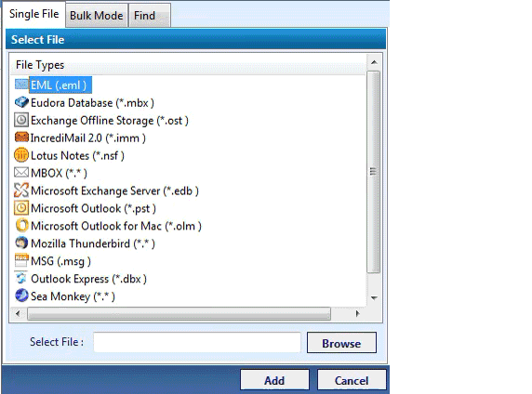
Task: Click the Browse button
Action: (x=341, y=343)
